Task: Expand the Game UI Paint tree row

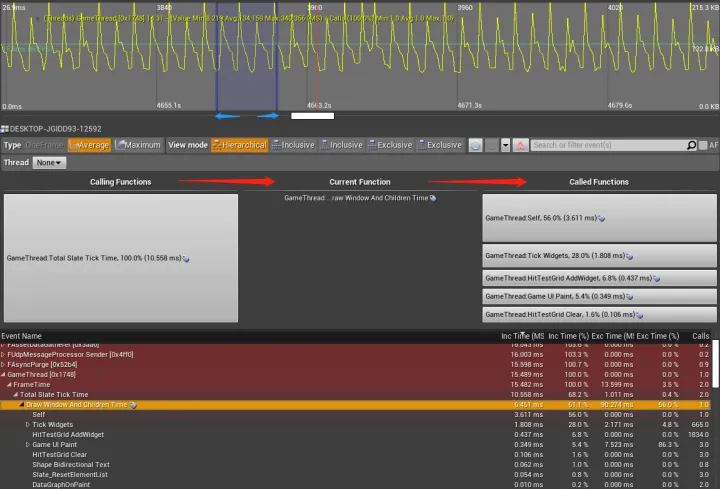Action: [28, 445]
